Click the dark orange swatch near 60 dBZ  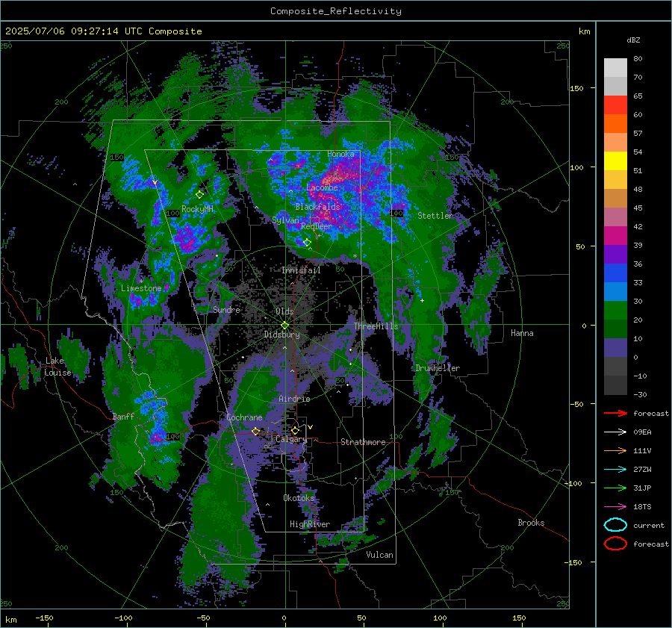(x=615, y=123)
